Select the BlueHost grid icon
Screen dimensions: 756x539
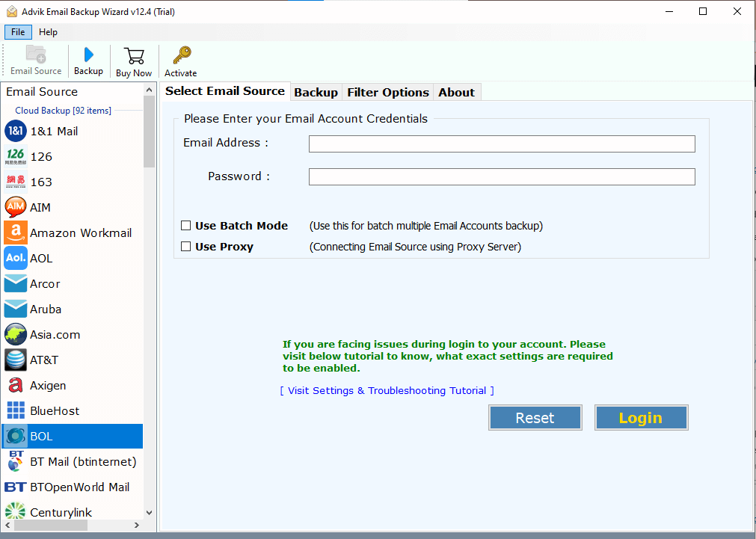[x=16, y=410]
